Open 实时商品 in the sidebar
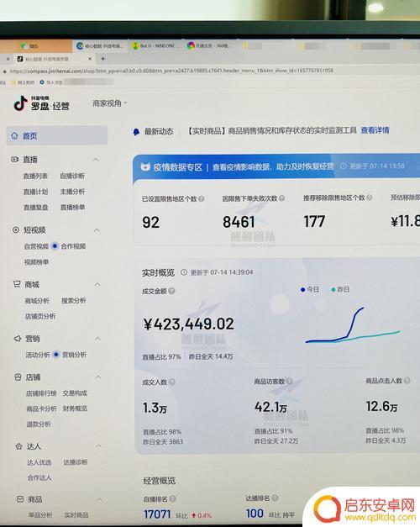Image resolution: width=420 pixels, height=527 pixels. tap(76, 515)
